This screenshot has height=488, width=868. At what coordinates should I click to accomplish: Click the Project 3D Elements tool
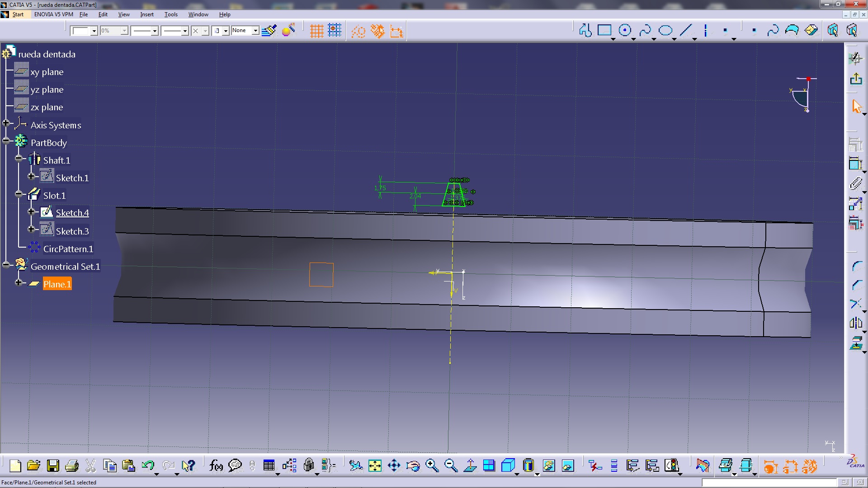point(856,343)
